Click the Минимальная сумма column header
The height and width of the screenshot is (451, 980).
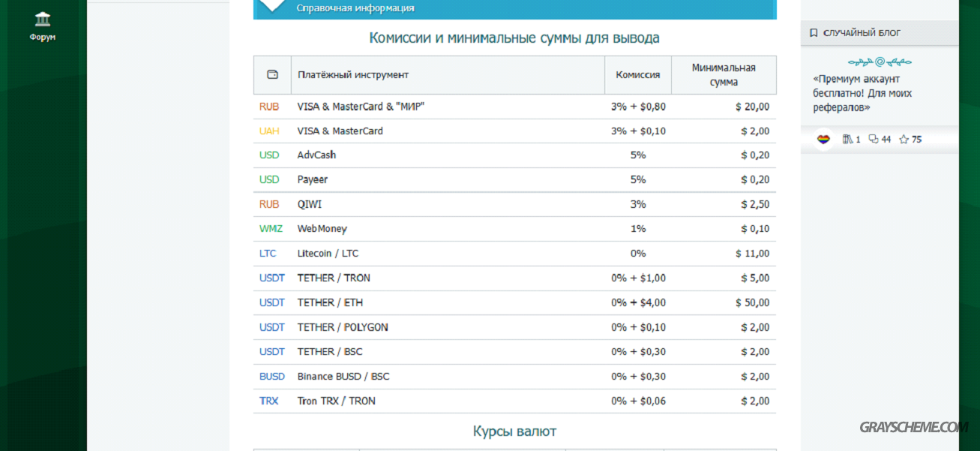724,74
